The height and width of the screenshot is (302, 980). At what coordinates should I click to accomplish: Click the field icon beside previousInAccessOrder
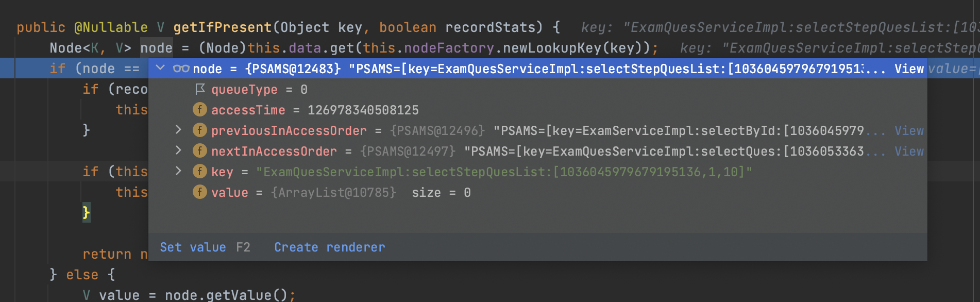pyautogui.click(x=199, y=130)
